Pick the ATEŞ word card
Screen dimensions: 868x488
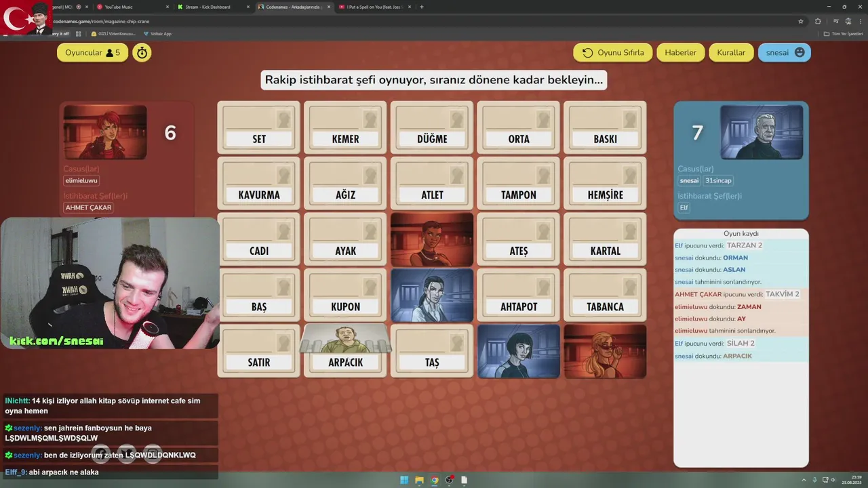519,239
